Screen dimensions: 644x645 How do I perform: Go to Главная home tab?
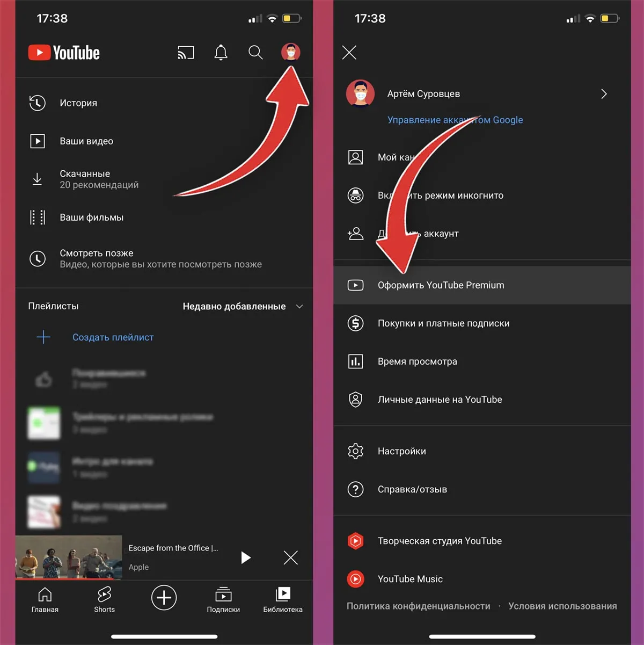click(45, 599)
